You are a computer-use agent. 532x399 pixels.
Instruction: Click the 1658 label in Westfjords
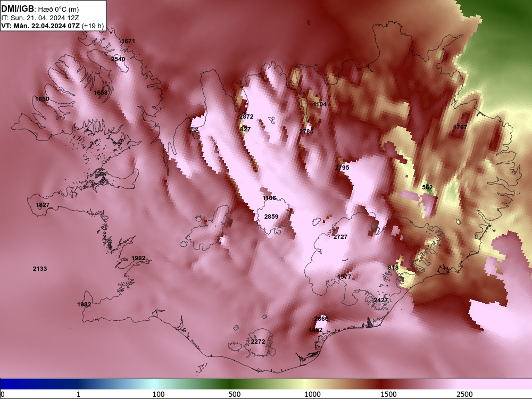point(101,93)
